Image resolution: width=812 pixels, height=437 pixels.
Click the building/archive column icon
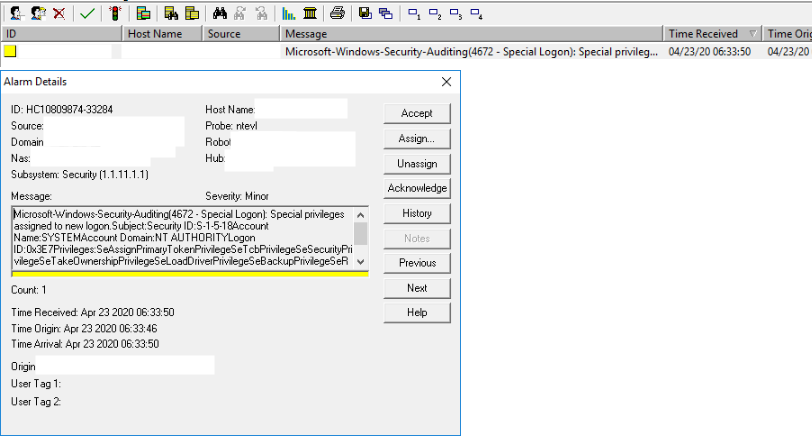point(310,13)
